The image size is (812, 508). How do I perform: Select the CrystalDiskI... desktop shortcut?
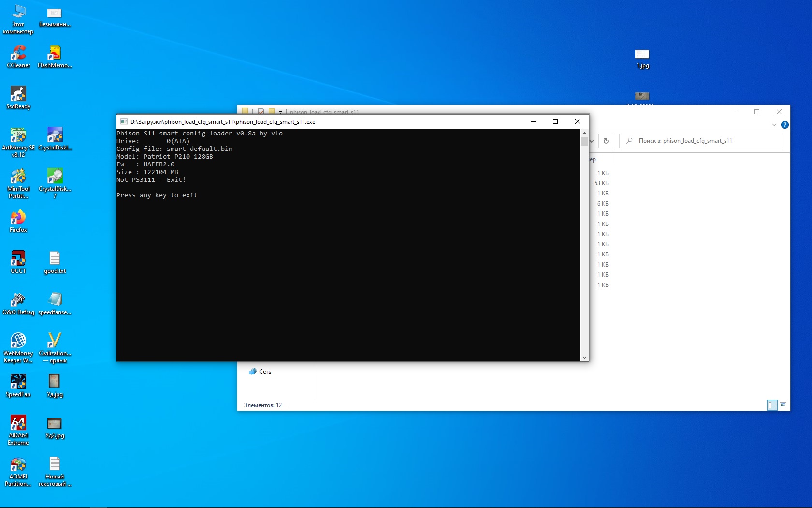click(55, 139)
